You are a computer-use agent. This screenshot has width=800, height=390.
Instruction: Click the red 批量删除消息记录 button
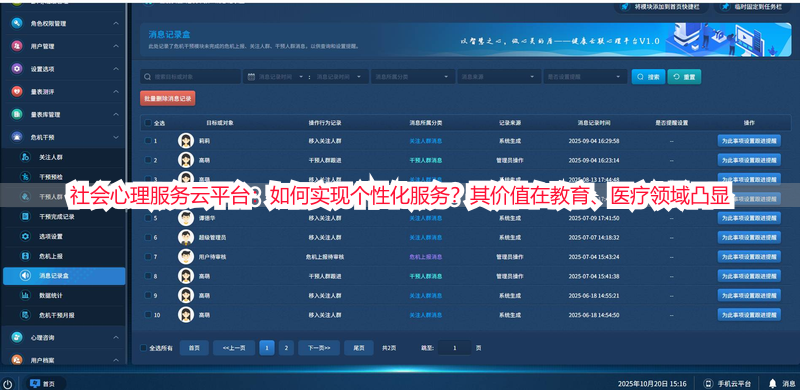(x=167, y=98)
